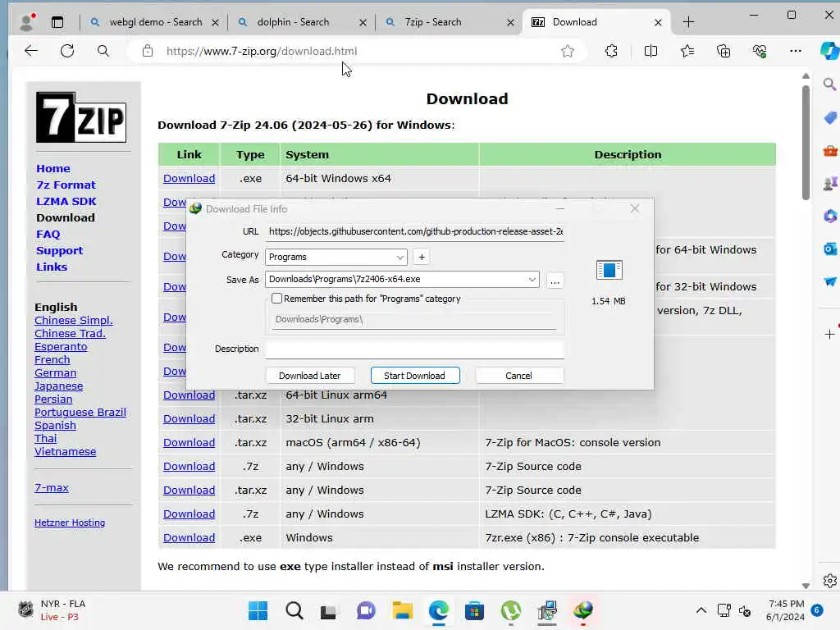Screen dimensions: 840x630
Task: Open the Windows Start button
Action: point(258,610)
